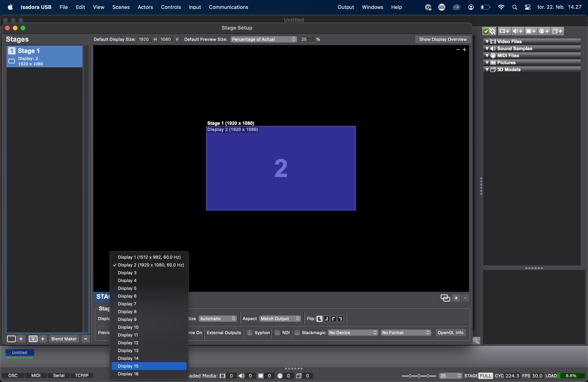Viewport: 588px width, 382px height.
Task: Select the fourth Flip orientation icon
Action: coord(340,319)
